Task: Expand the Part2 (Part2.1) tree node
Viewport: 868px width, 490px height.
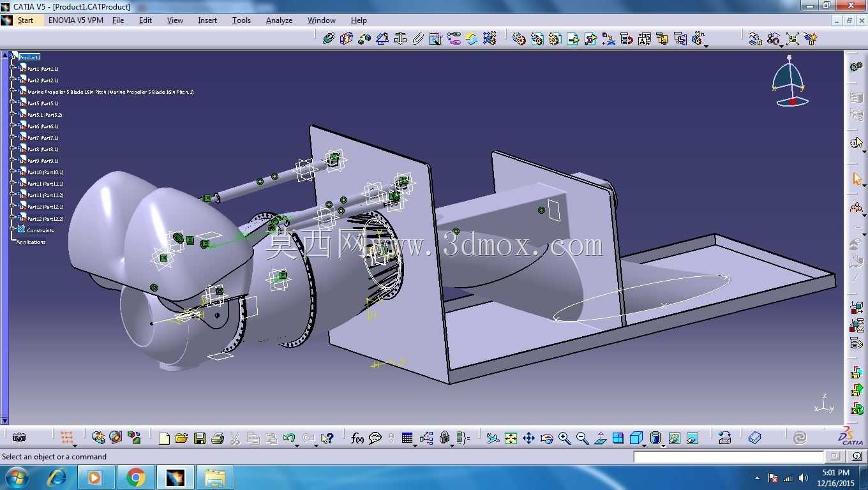Action: (13, 80)
